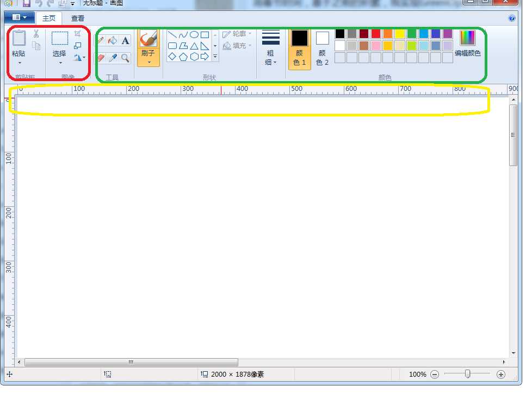Pick the yellow color swatch
This screenshot has height=393, width=532.
400,34
